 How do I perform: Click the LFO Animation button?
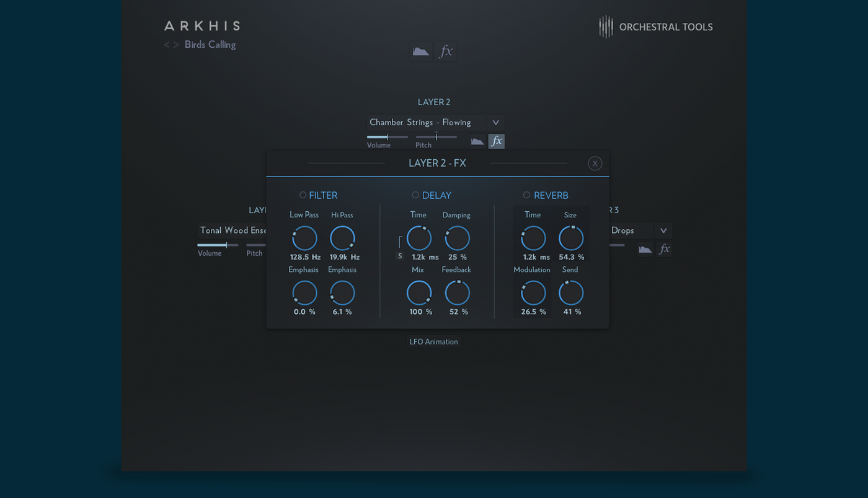[x=434, y=342]
